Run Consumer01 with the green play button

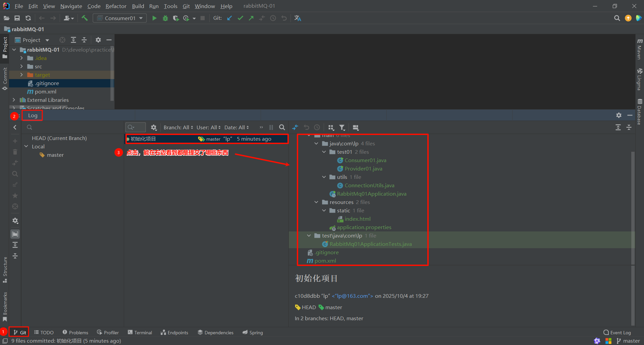point(154,18)
